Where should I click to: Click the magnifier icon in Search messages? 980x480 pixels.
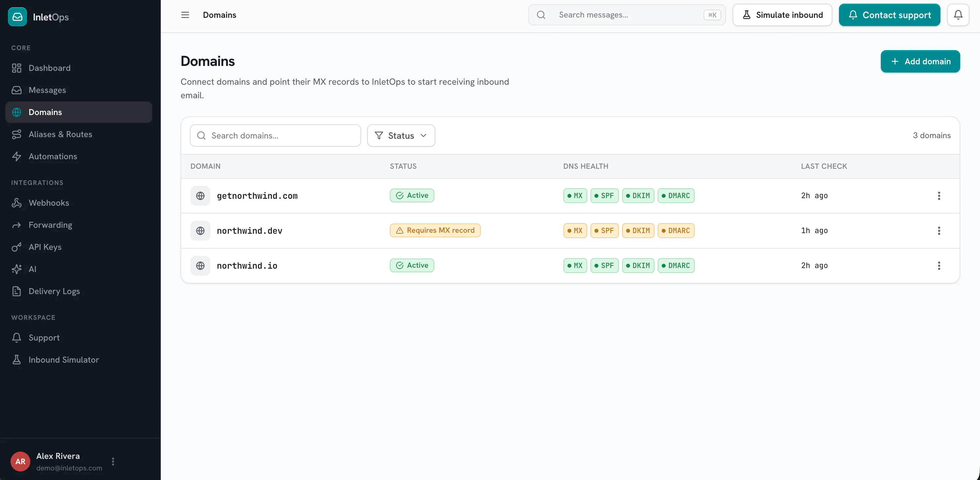[x=541, y=15]
